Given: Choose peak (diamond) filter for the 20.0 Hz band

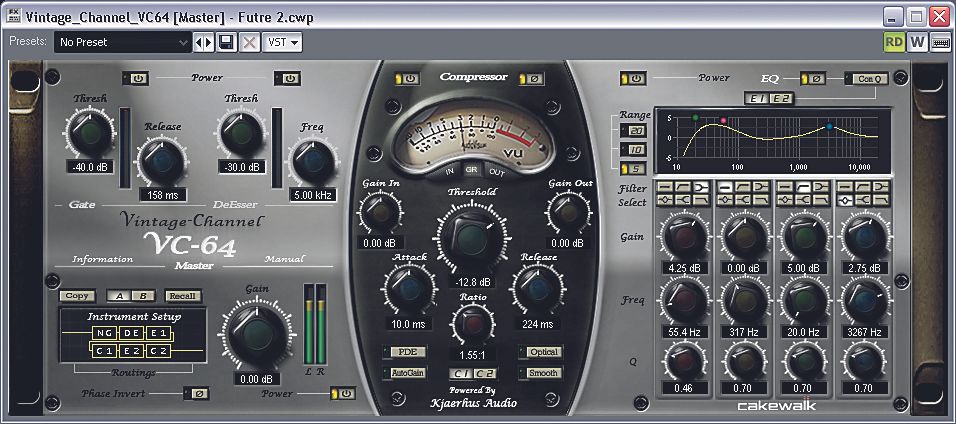Looking at the screenshot, I should coord(785,200).
